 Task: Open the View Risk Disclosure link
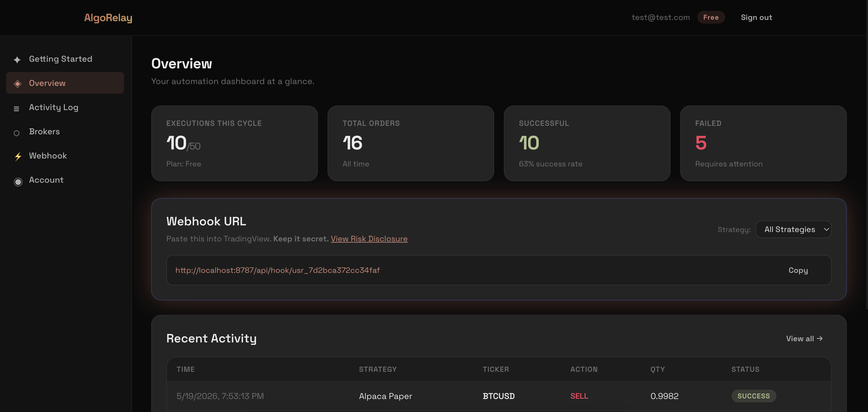coord(369,239)
